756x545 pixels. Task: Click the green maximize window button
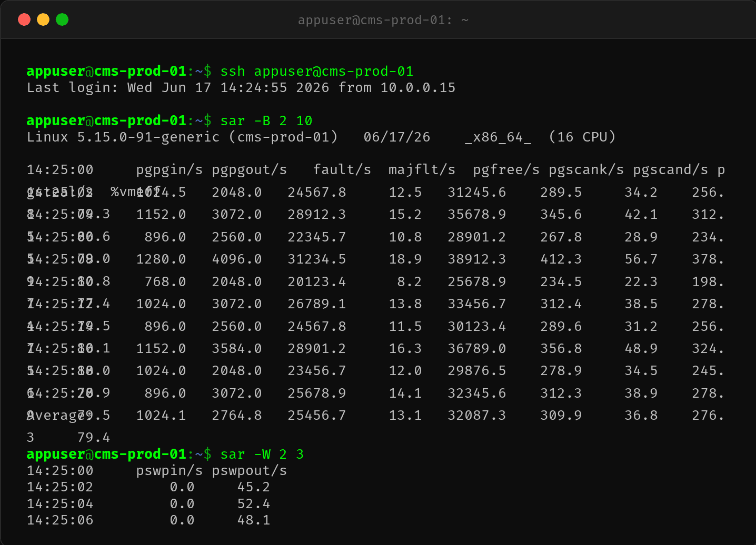tap(62, 19)
